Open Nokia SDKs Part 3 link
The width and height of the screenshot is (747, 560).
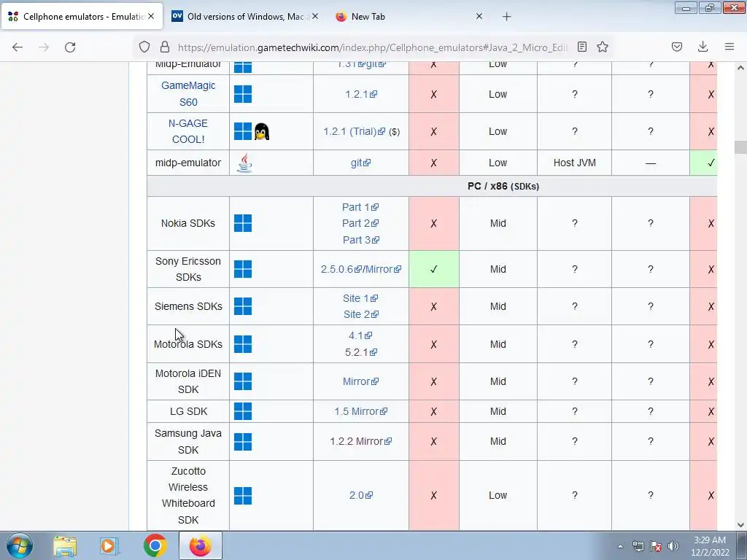tap(360, 240)
